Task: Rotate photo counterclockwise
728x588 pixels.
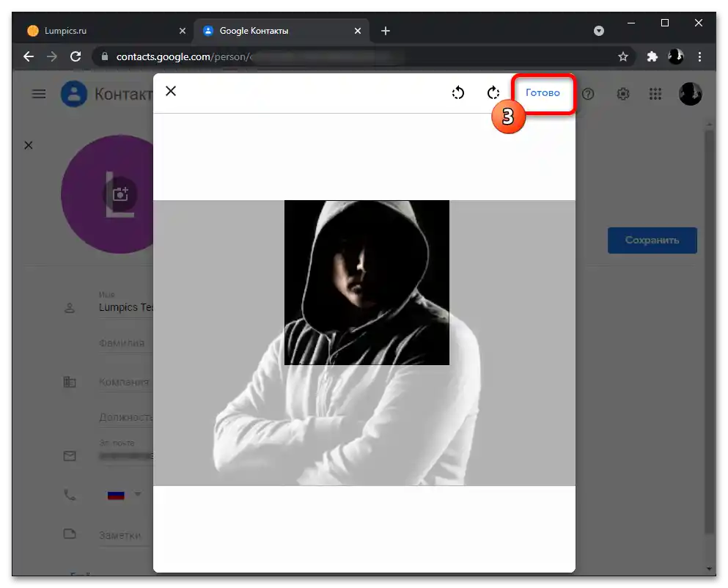Action: (457, 92)
